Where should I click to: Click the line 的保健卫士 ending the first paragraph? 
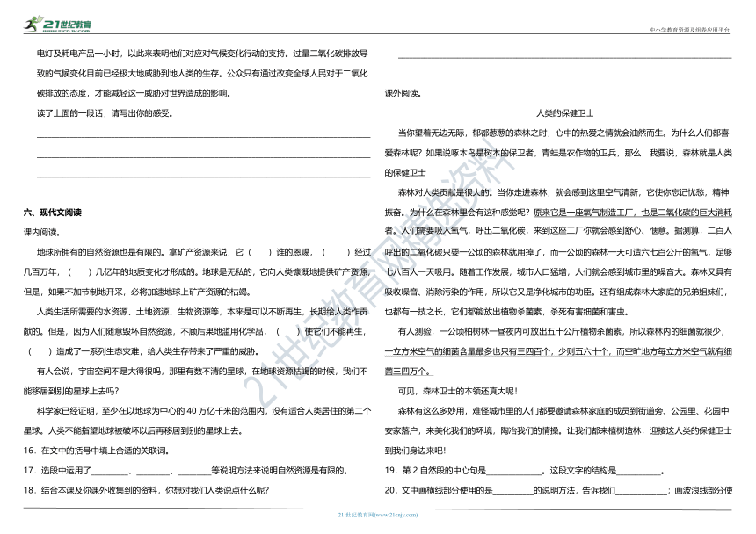pyautogui.click(x=405, y=172)
